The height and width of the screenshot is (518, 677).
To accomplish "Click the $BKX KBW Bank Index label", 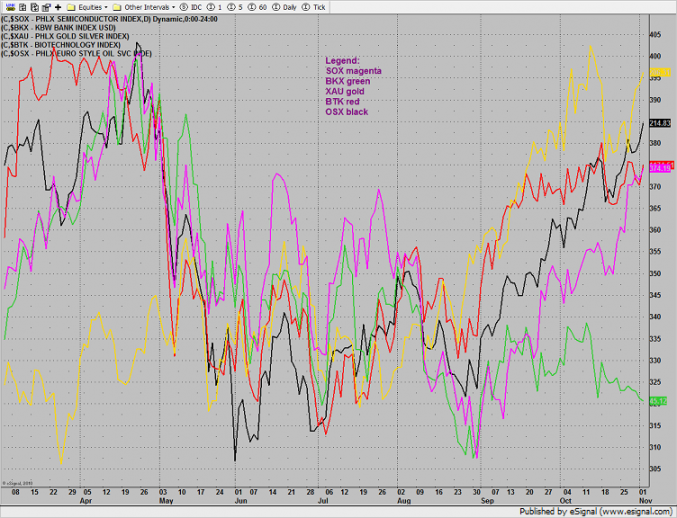I will 58,28.
